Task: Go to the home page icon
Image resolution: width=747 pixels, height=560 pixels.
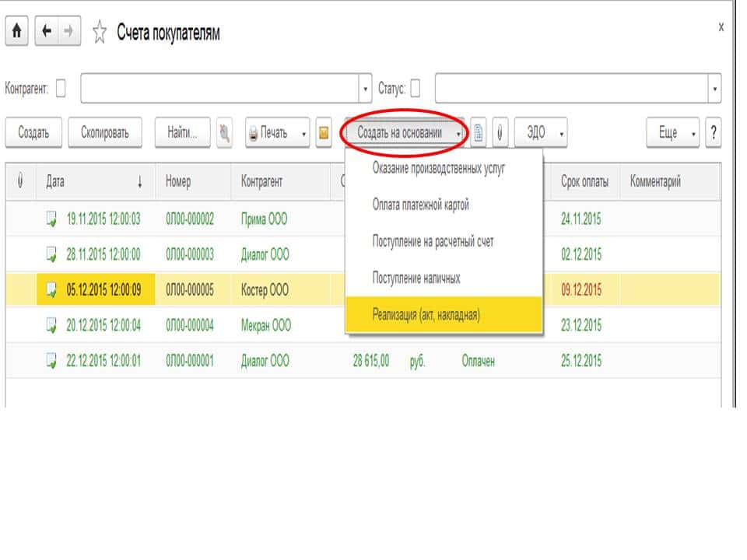Action: (16, 31)
